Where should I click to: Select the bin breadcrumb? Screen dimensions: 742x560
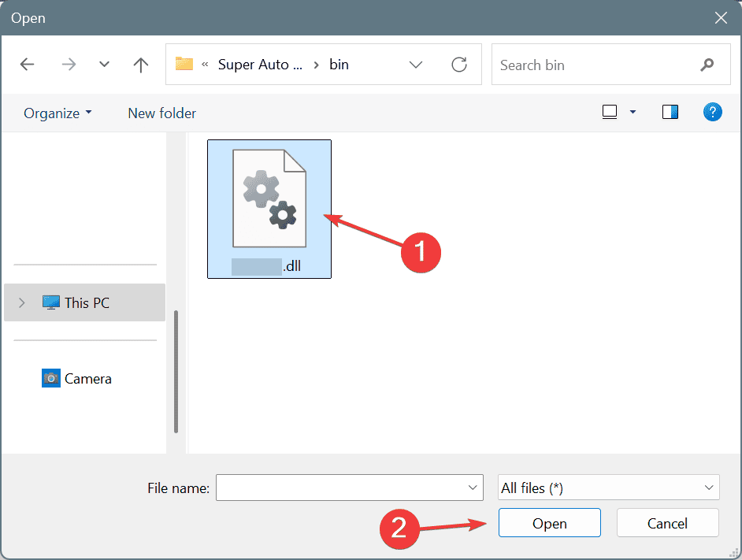339,65
